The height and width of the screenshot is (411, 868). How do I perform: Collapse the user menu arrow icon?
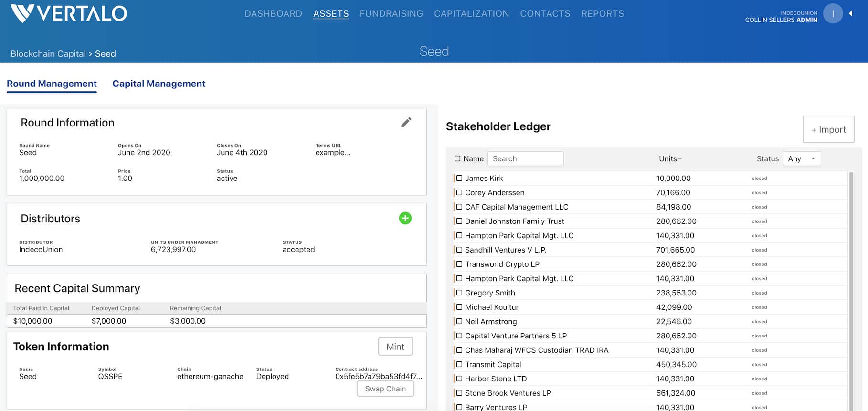coord(851,13)
